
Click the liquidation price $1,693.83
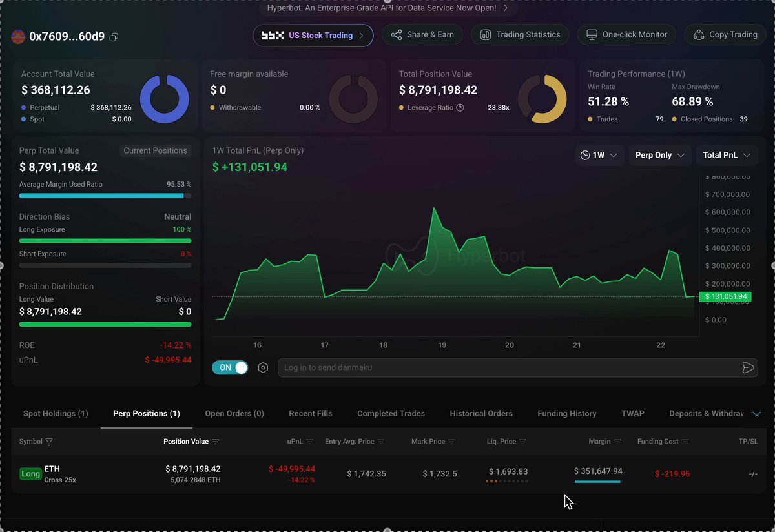[508, 471]
